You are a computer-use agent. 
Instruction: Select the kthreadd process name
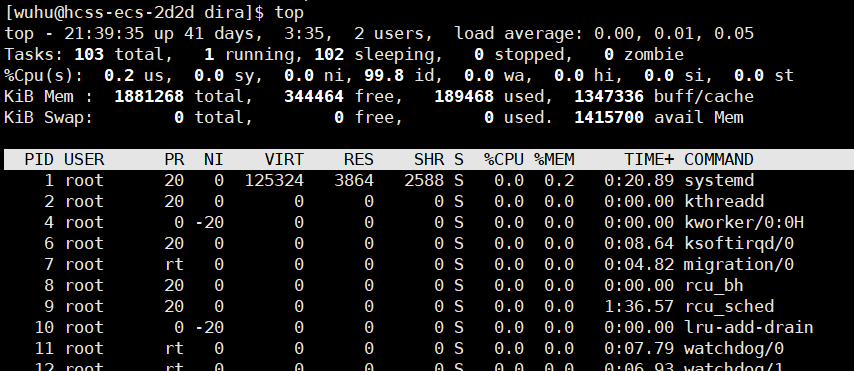tap(724, 201)
